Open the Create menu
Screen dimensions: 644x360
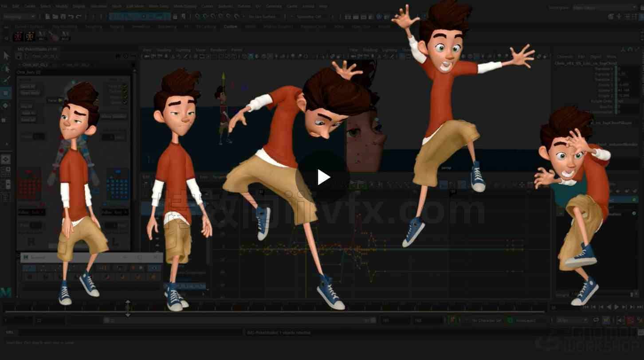click(30, 7)
